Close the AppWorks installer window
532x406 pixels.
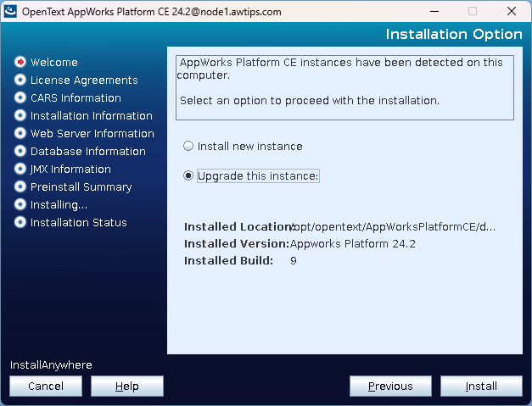[x=512, y=12]
